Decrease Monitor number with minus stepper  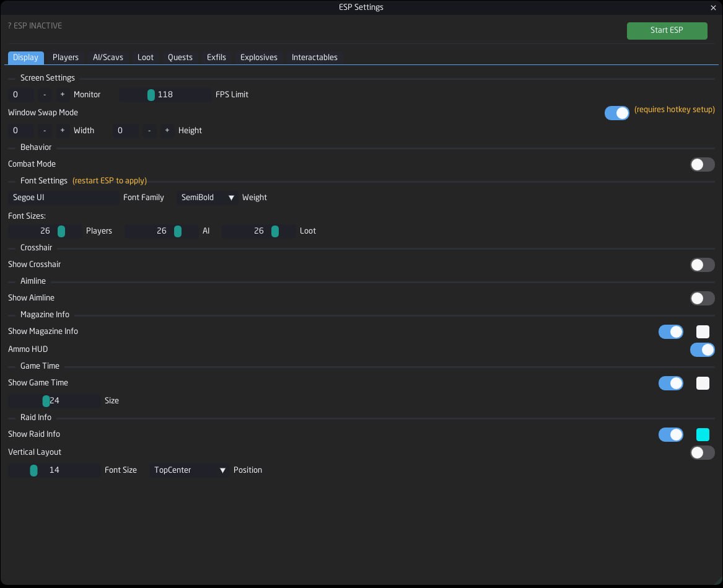44,95
